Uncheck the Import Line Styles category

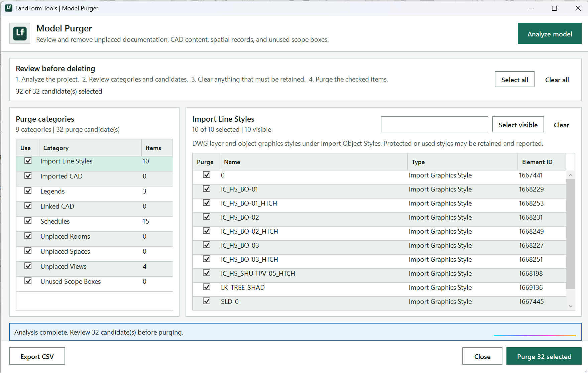[x=28, y=161]
